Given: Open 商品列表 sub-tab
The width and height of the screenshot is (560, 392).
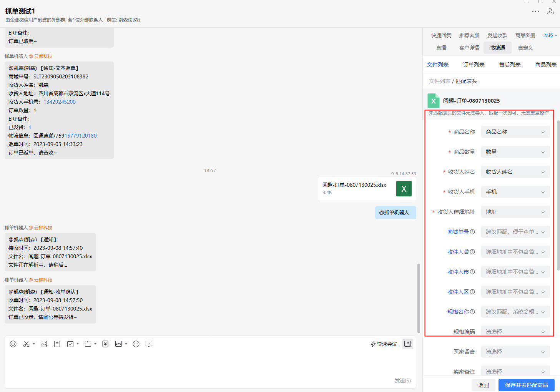Looking at the screenshot, I should point(546,65).
